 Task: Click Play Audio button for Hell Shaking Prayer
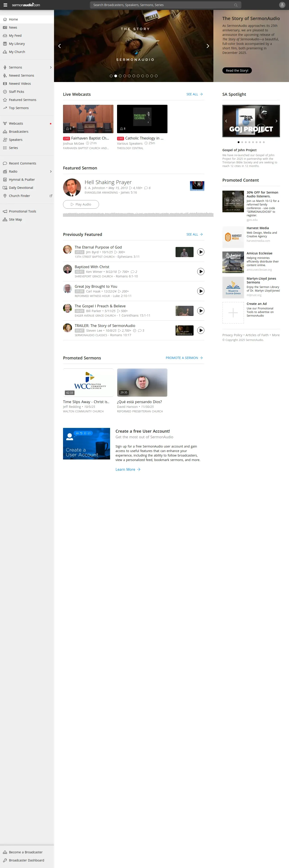click(81, 205)
